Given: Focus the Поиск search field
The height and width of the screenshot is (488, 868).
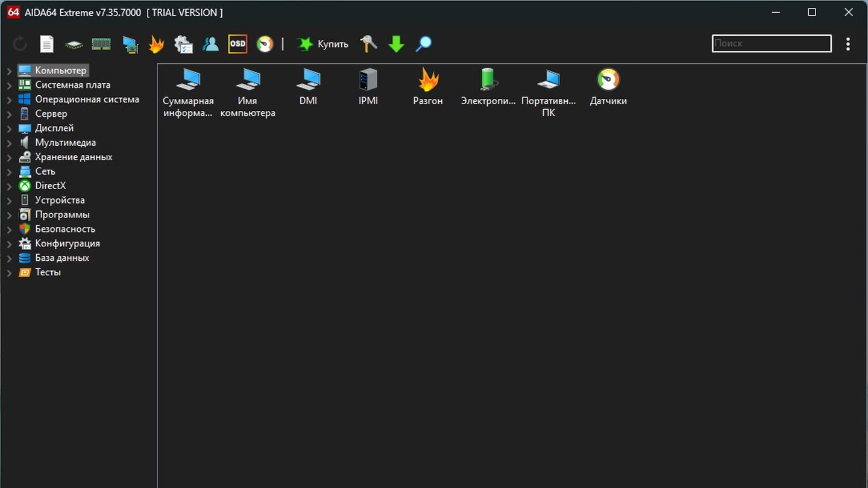Looking at the screenshot, I should pyautogui.click(x=772, y=43).
